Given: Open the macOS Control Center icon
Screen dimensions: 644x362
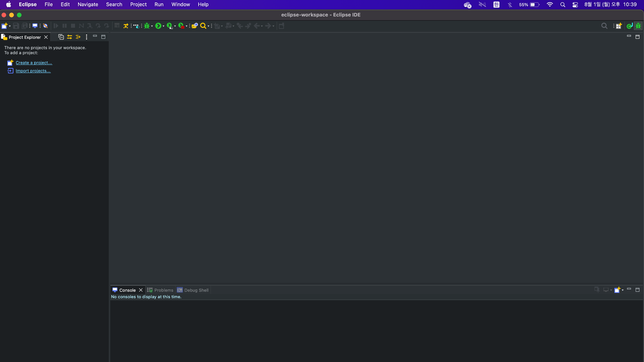Looking at the screenshot, I should 575,5.
